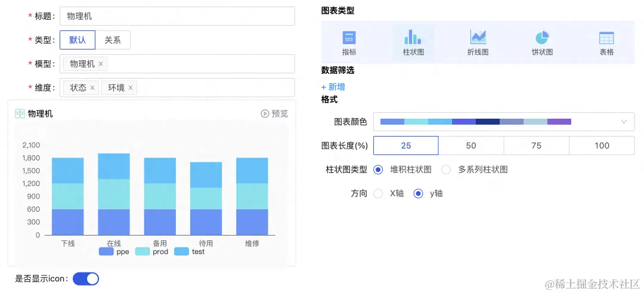This screenshot has height=294, width=644.
Task: Click the + 新增 filter link
Action: pyautogui.click(x=333, y=87)
